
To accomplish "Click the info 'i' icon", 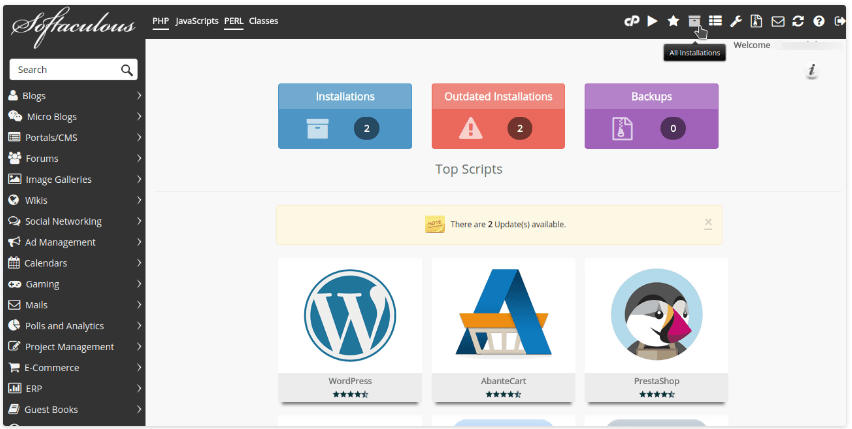I will (x=812, y=70).
